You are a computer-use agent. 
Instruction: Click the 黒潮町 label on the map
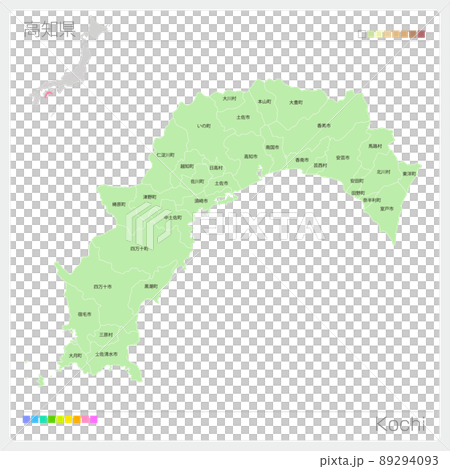click(151, 286)
